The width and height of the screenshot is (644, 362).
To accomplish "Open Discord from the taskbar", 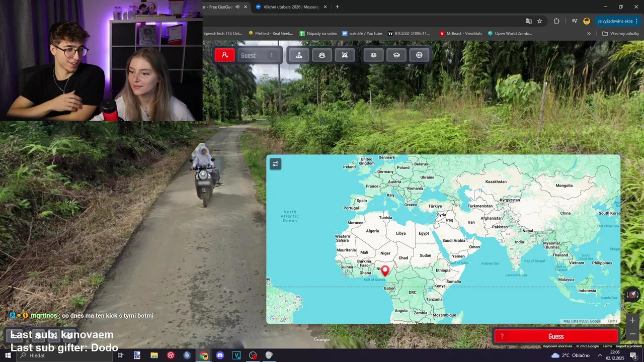I will (220, 355).
